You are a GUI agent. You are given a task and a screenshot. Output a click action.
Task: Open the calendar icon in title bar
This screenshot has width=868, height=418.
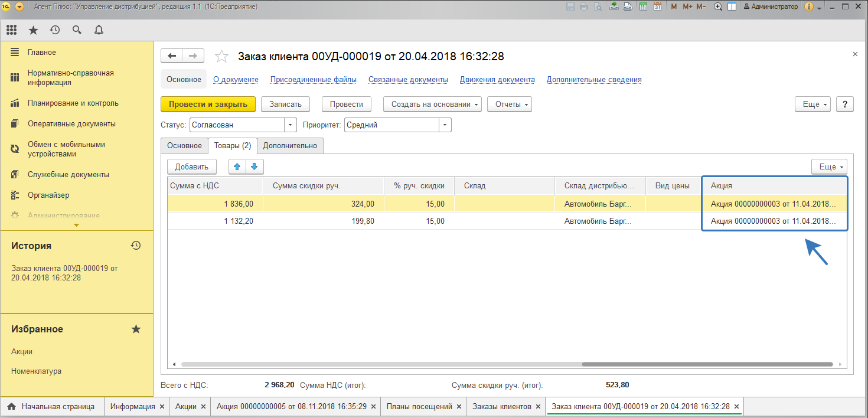(x=657, y=6)
